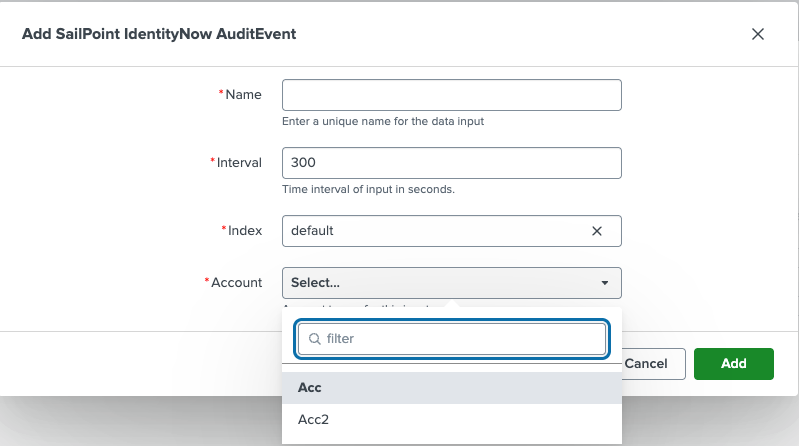Choose the Acc2 account option
Screen dimensions: 799x446
[451, 419]
